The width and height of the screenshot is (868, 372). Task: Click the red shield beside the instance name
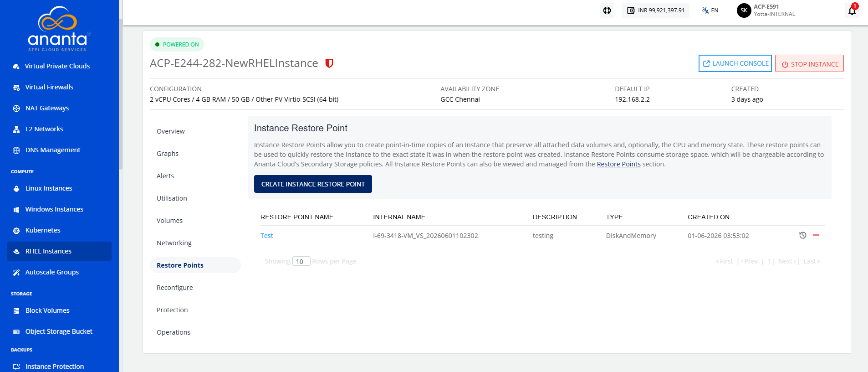(x=329, y=63)
